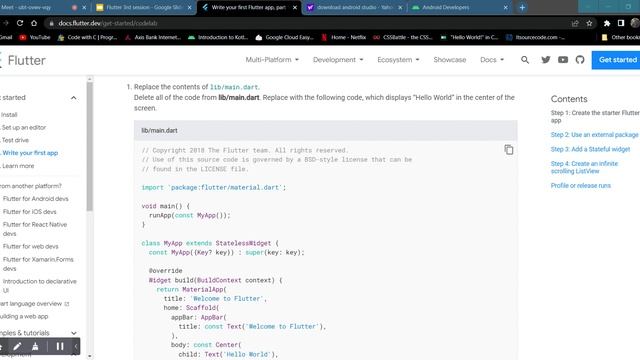
Task: Open Introduction to declarative UI
Action: coord(40,286)
